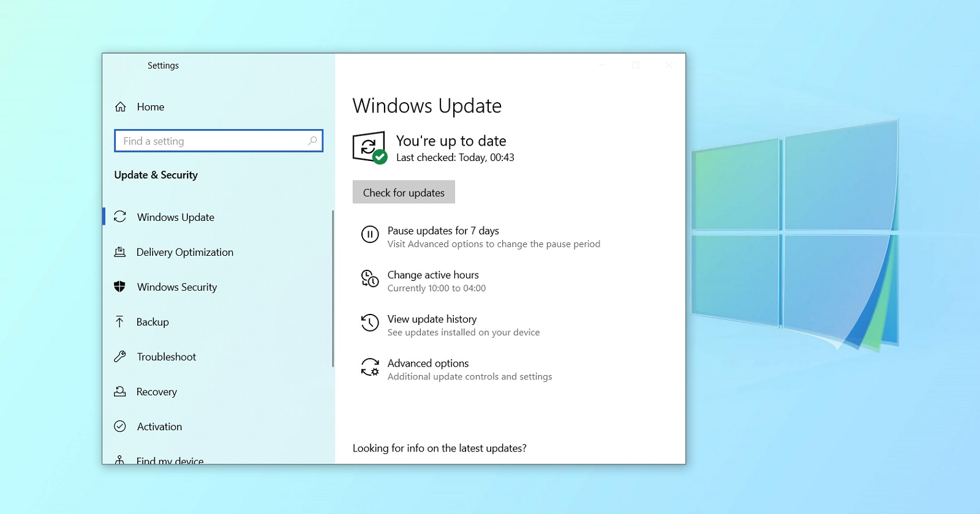This screenshot has width=980, height=514.
Task: Click the Windows Update page heading
Action: 427,106
